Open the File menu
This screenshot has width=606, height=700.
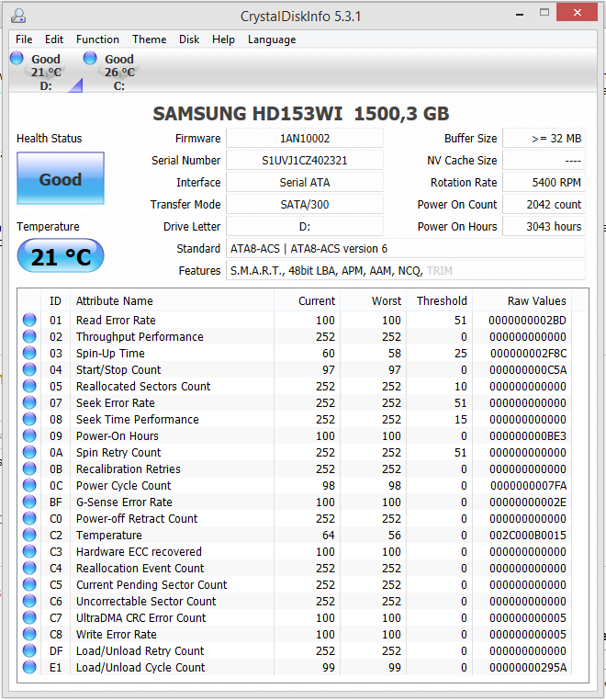pyautogui.click(x=24, y=40)
